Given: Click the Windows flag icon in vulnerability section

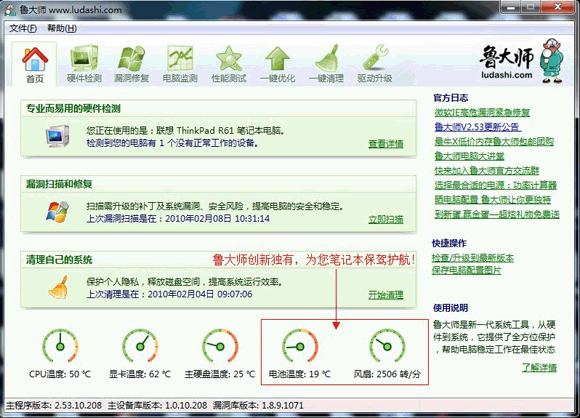Looking at the screenshot, I should coord(57,212).
